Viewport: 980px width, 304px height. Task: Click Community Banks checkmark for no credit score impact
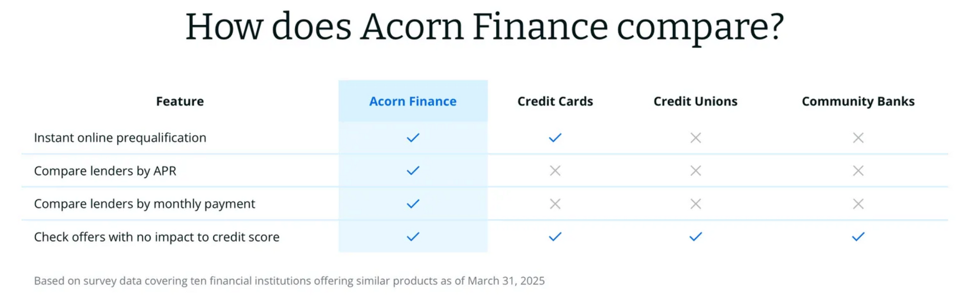[858, 237]
